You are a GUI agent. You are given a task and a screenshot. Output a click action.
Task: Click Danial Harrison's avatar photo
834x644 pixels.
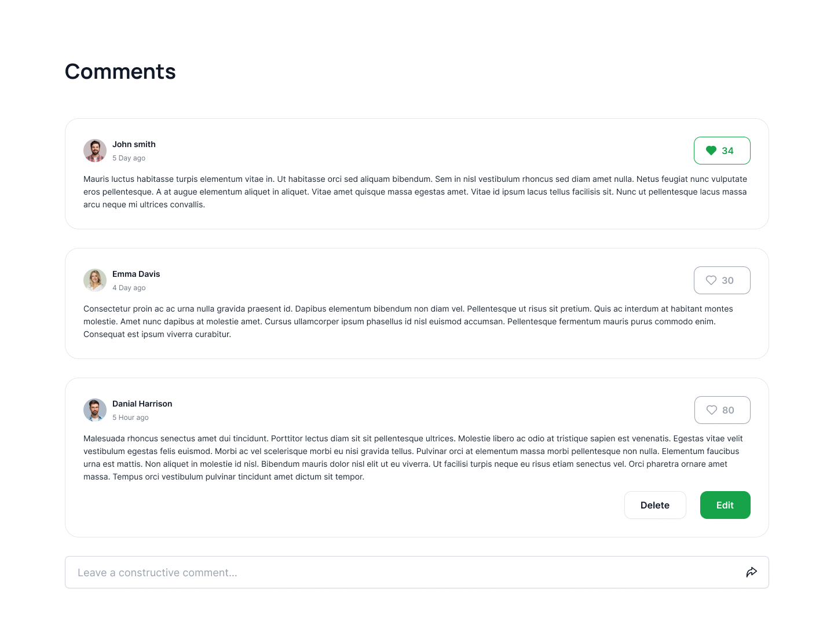tap(95, 410)
